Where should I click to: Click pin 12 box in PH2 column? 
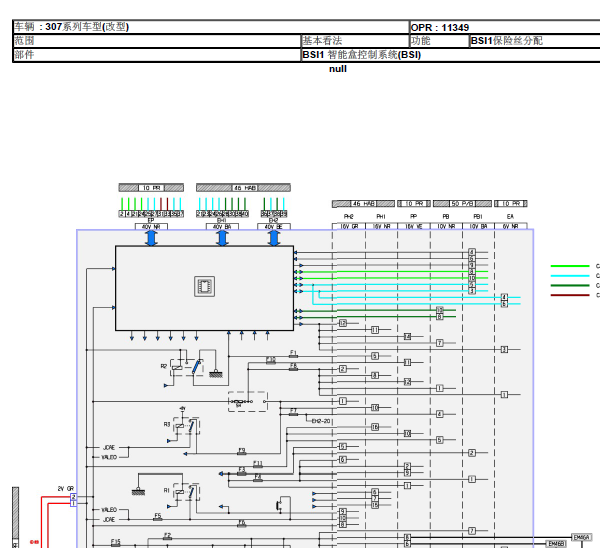tap(343, 323)
